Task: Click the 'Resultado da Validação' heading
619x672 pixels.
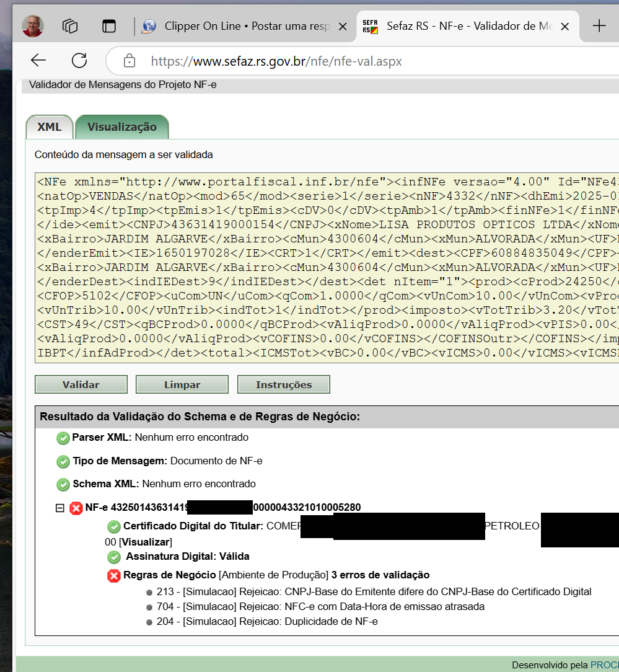Action: (200, 417)
